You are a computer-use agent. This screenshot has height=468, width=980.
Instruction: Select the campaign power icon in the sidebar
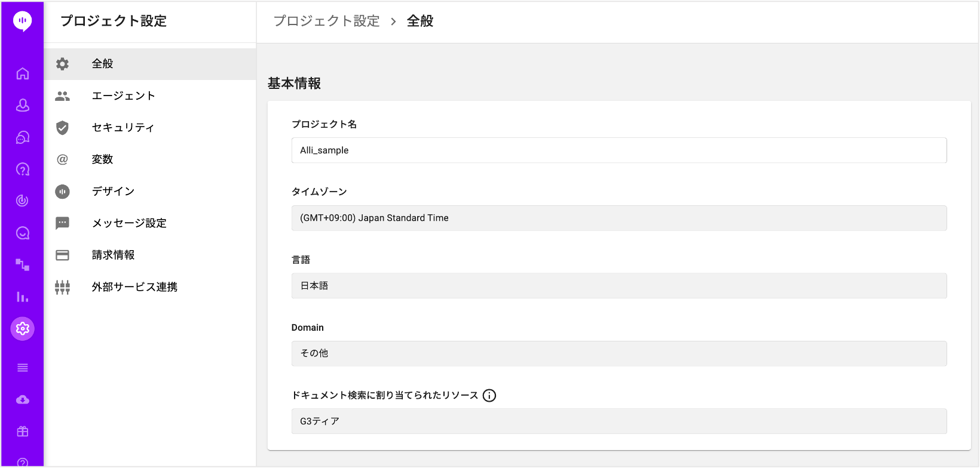[22, 201]
